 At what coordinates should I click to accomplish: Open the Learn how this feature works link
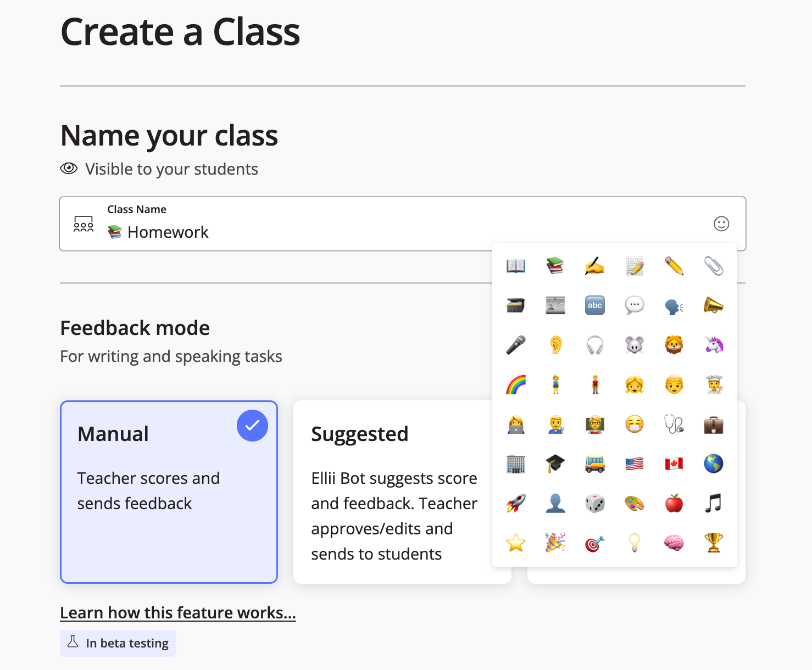(178, 612)
